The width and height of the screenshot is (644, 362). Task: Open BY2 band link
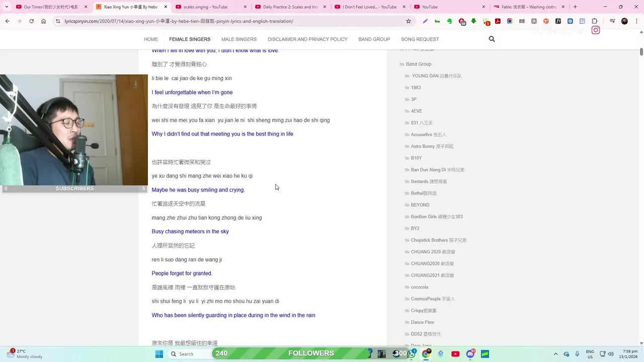coord(415,228)
